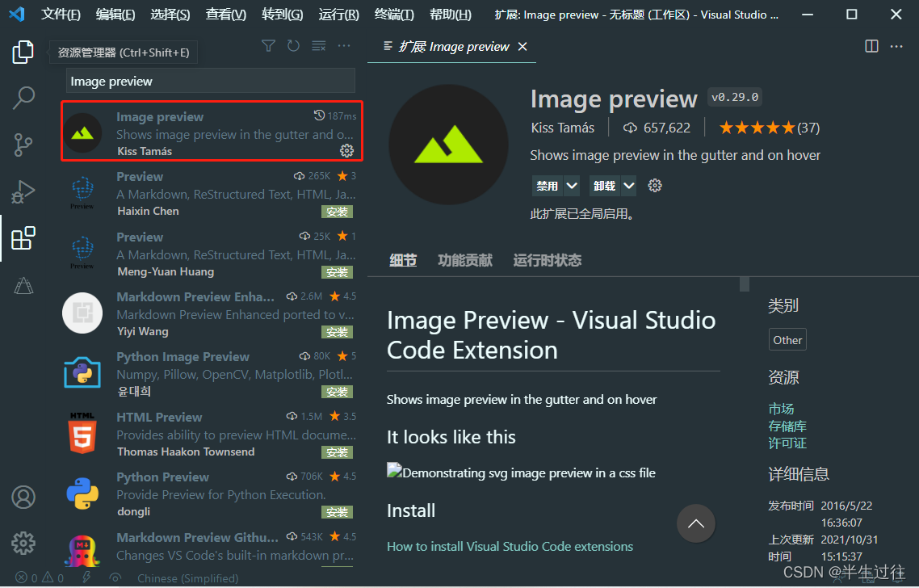Open the 查看(V) menu
Image resolution: width=919 pixels, height=588 pixels.
225,15
